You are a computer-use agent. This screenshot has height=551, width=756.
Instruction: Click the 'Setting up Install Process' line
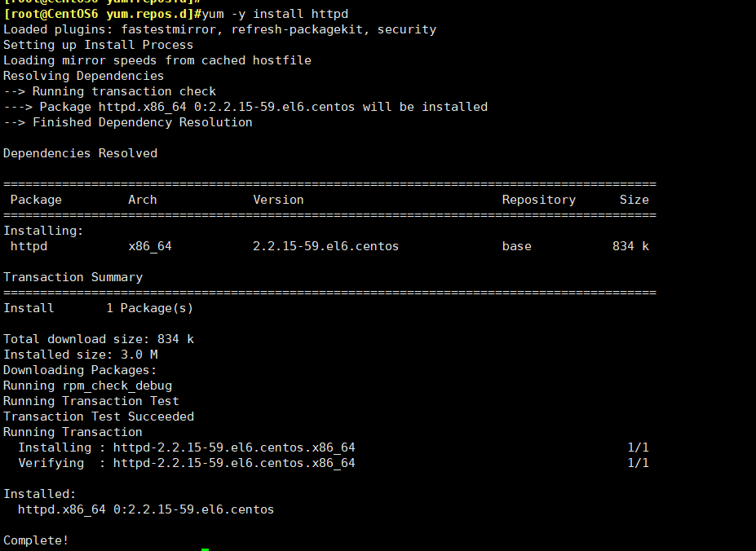pyautogui.click(x=99, y=45)
